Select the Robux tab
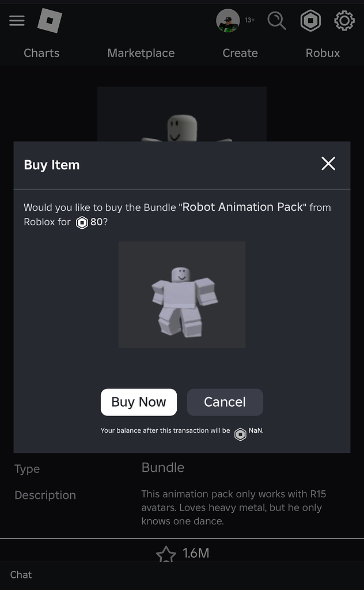This screenshot has height=590, width=364. (x=323, y=53)
